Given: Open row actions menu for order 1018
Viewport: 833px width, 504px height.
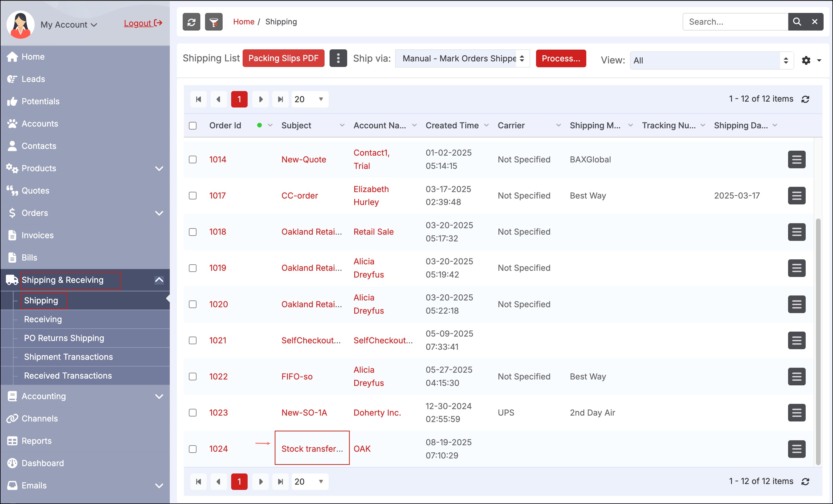Looking at the screenshot, I should pos(797,232).
